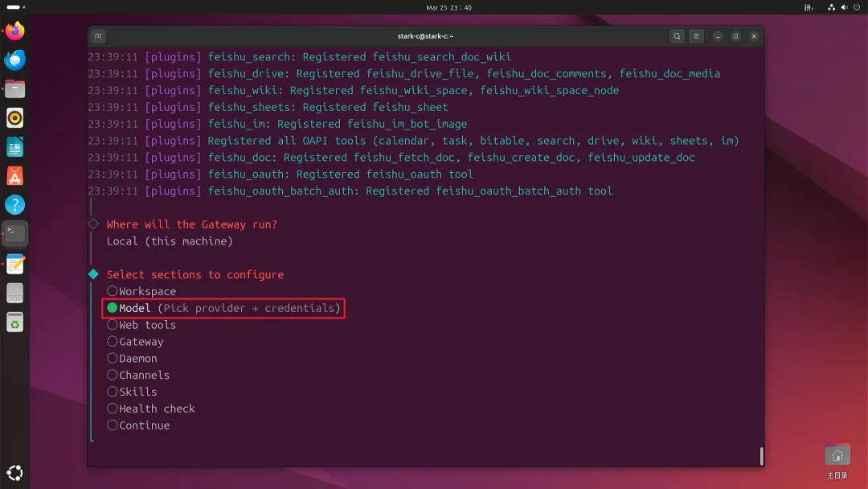Click the 'feishu_update_doc' log text

click(641, 158)
